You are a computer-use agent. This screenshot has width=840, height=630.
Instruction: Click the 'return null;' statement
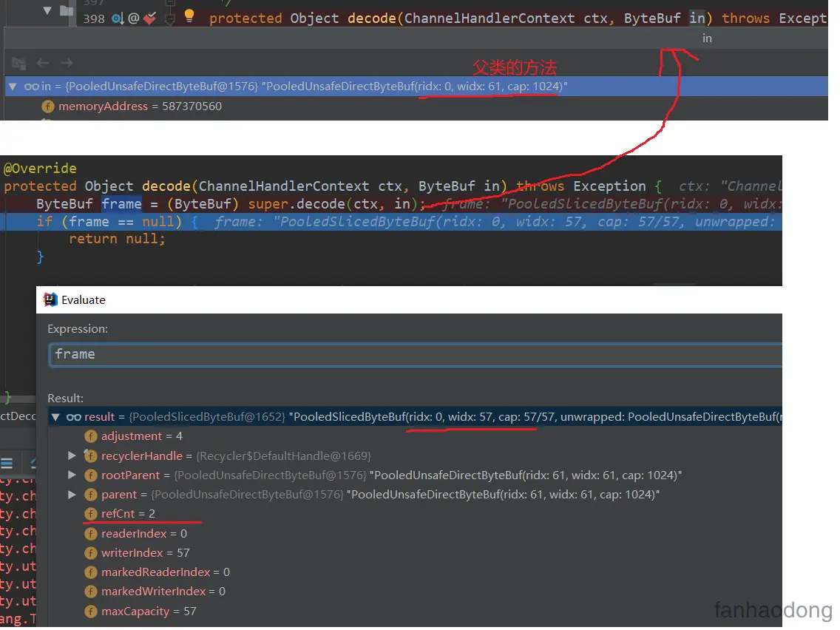tap(117, 239)
